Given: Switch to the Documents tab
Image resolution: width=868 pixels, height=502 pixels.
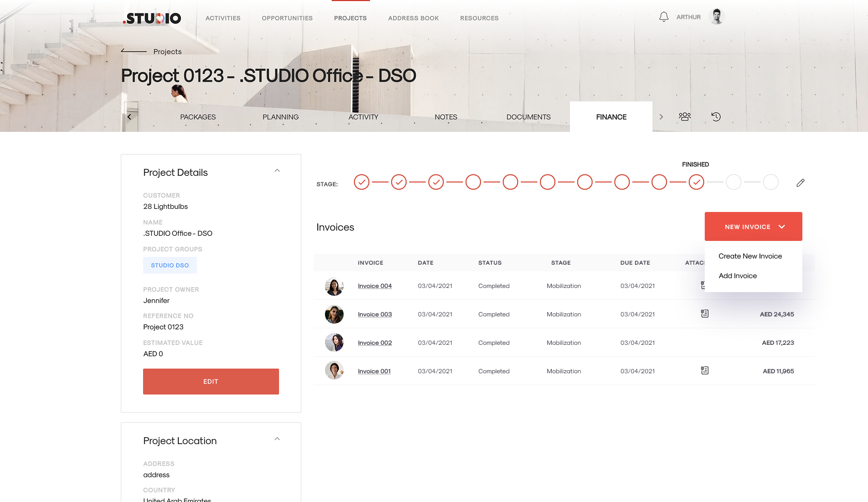Looking at the screenshot, I should 528,117.
